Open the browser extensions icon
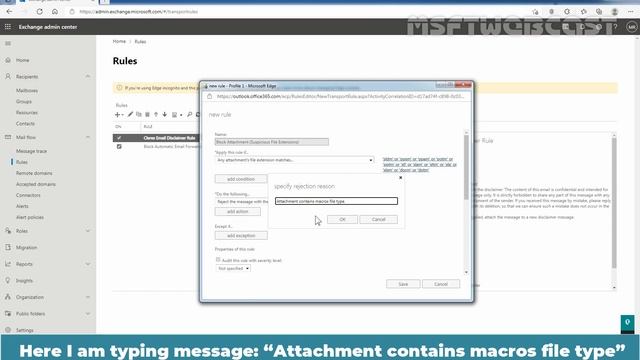The width and height of the screenshot is (640, 360). click(567, 12)
